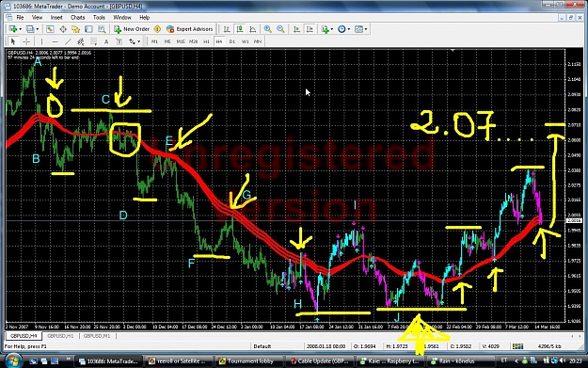Open the Periods clock dropdown
This screenshot has height=368, width=588.
[349, 29]
